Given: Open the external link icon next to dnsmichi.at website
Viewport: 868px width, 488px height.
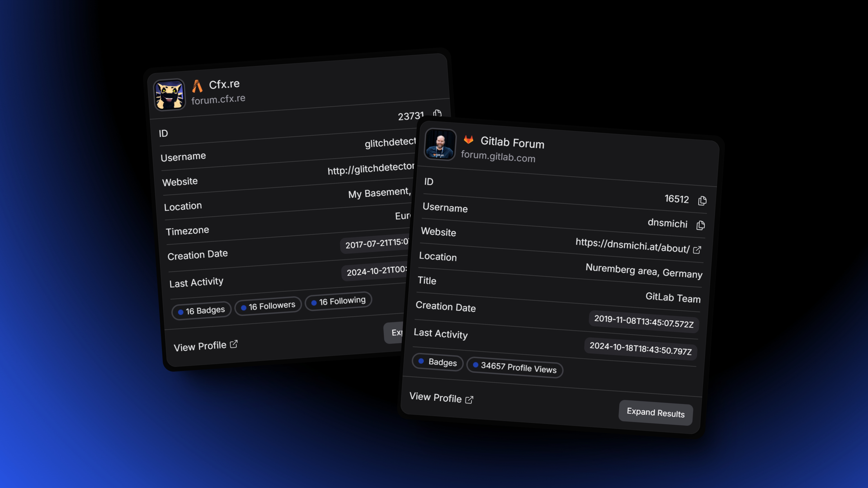Looking at the screenshot, I should tap(697, 250).
